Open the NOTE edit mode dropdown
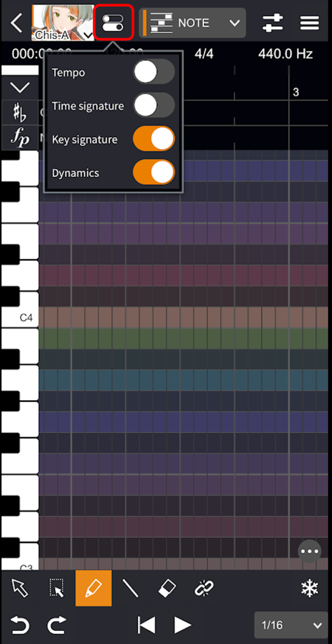Image resolution: width=332 pixels, height=644 pixels. (x=193, y=23)
